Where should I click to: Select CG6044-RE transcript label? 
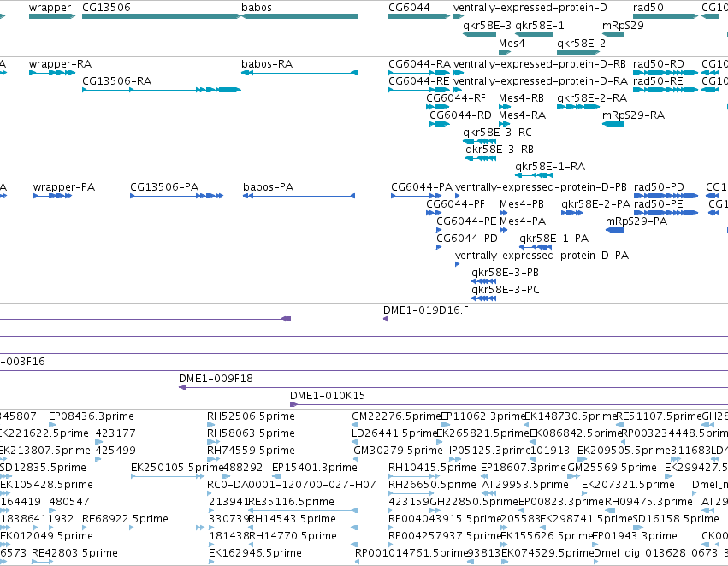(419, 81)
